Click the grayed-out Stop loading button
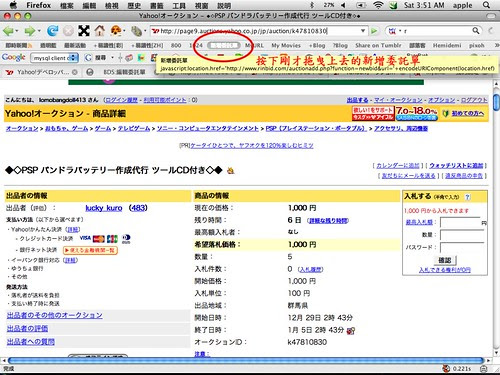Viewport: 500px width, 375px height. pyautogui.click(x=68, y=31)
